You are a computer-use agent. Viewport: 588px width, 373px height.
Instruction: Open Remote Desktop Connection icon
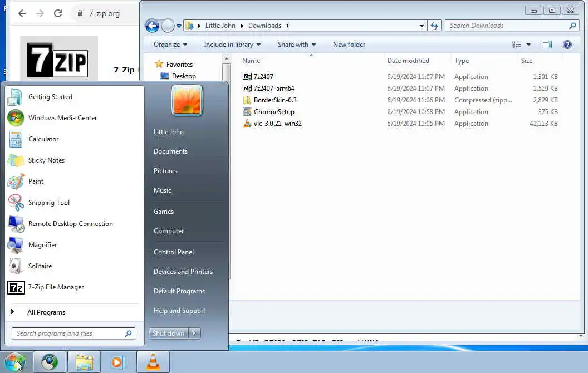tap(16, 224)
